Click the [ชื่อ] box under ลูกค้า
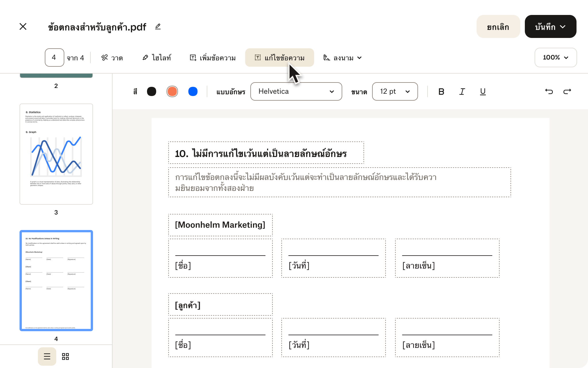588x368 pixels. [x=220, y=338]
